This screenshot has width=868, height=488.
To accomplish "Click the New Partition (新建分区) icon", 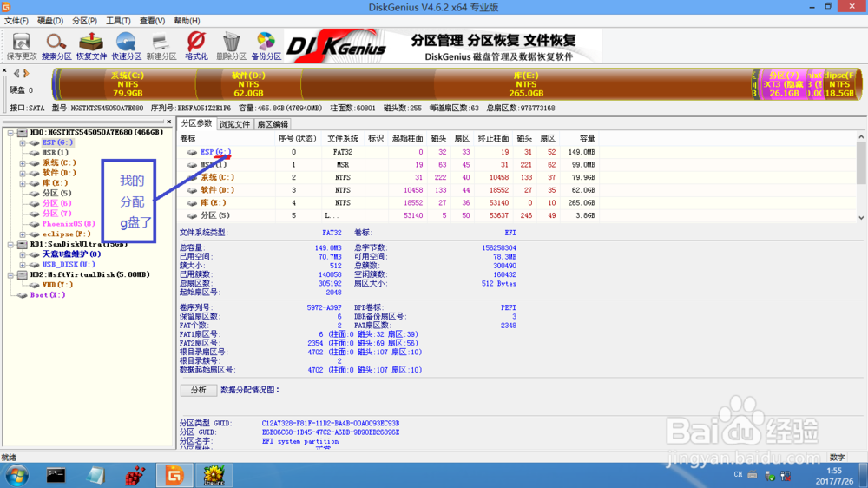I will tap(161, 46).
